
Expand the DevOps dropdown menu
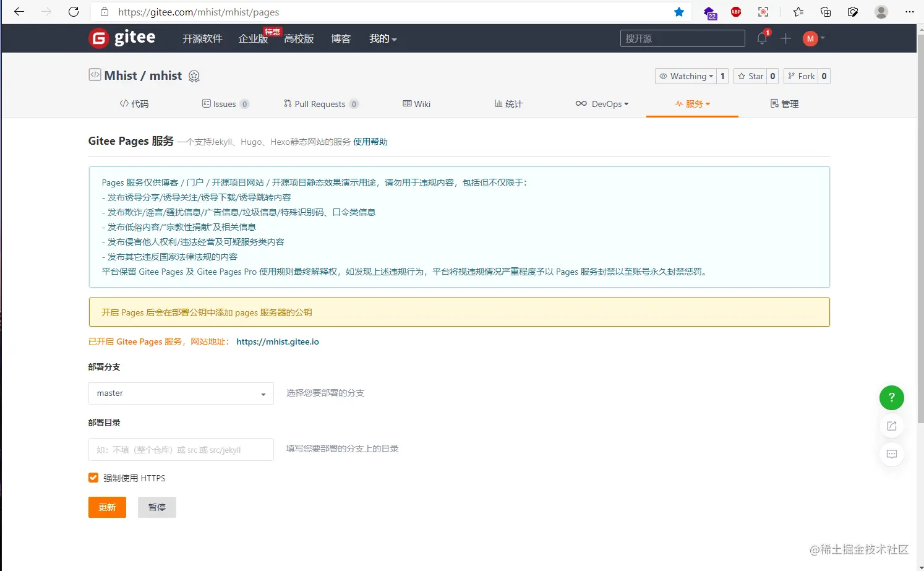pyautogui.click(x=602, y=103)
